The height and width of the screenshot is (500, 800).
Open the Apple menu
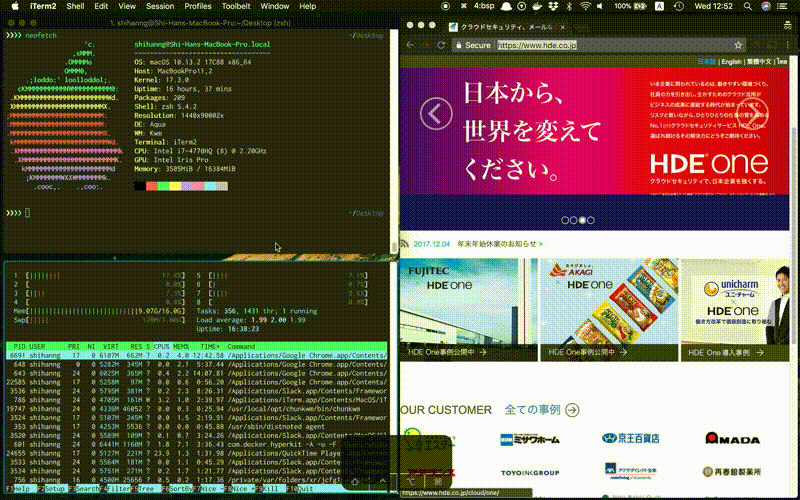click(x=15, y=6)
